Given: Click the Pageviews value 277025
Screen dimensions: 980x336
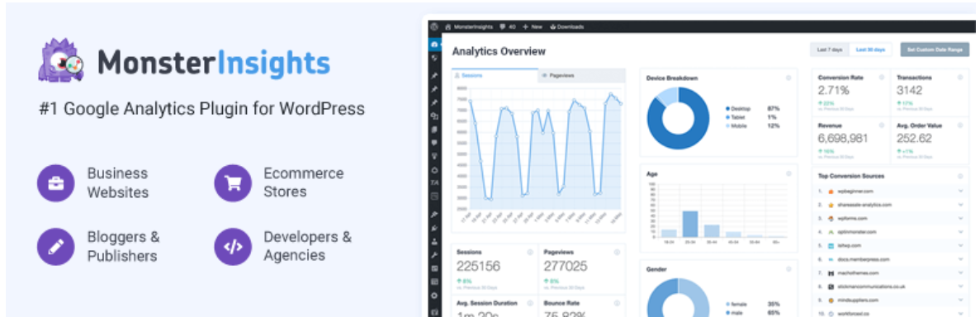Looking at the screenshot, I should coord(566,267).
